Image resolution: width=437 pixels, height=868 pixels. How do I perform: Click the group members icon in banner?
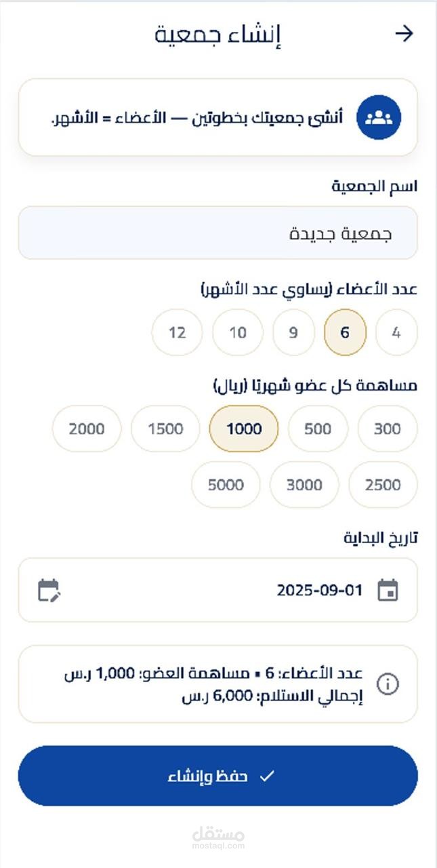pyautogui.click(x=379, y=117)
